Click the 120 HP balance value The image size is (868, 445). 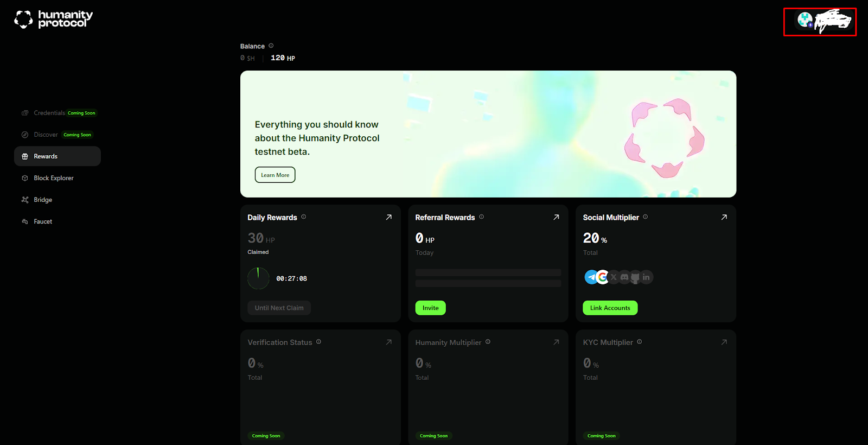[283, 58]
